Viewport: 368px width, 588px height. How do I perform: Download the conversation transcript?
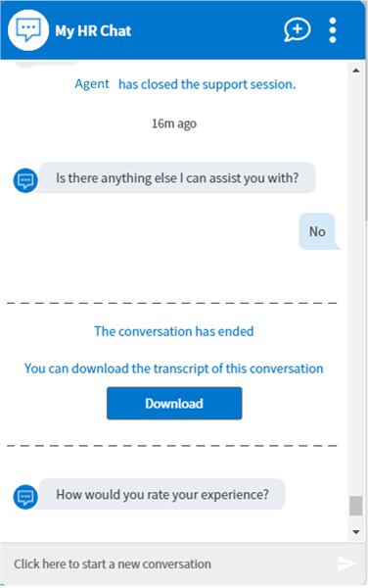(x=174, y=403)
